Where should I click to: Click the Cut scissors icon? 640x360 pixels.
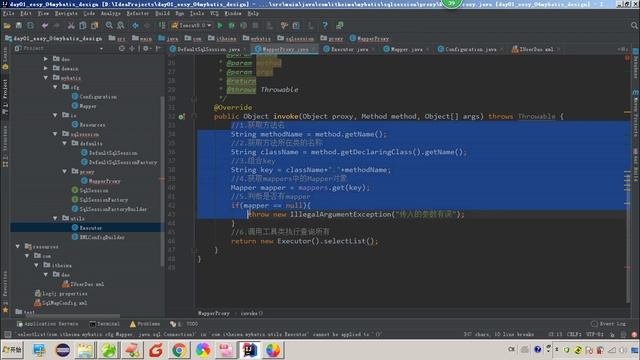pyautogui.click(x=71, y=26)
